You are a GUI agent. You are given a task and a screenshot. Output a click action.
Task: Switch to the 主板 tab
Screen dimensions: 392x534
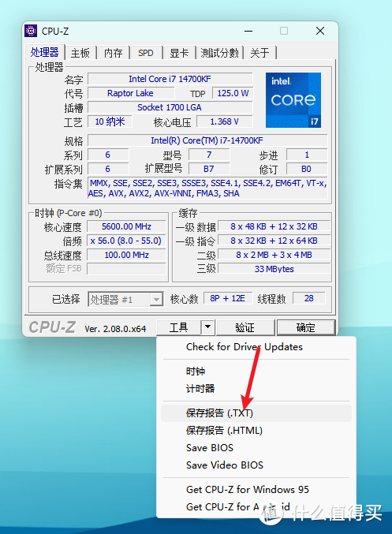click(x=80, y=53)
